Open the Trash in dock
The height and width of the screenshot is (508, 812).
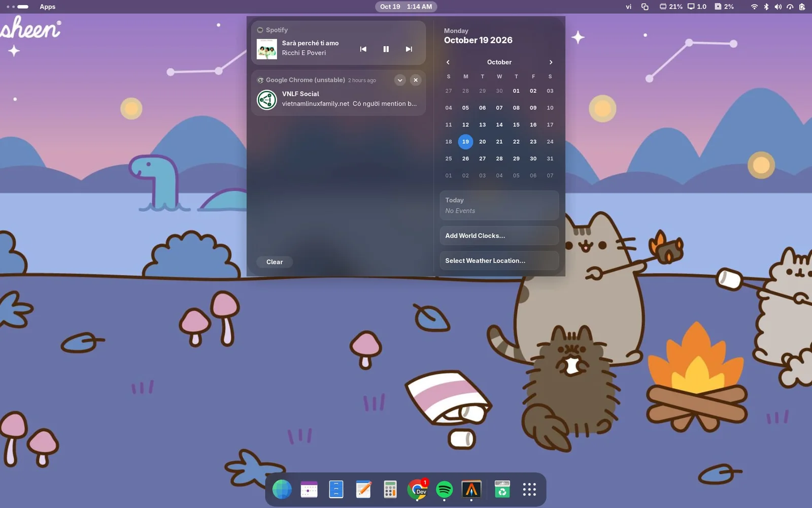point(502,490)
